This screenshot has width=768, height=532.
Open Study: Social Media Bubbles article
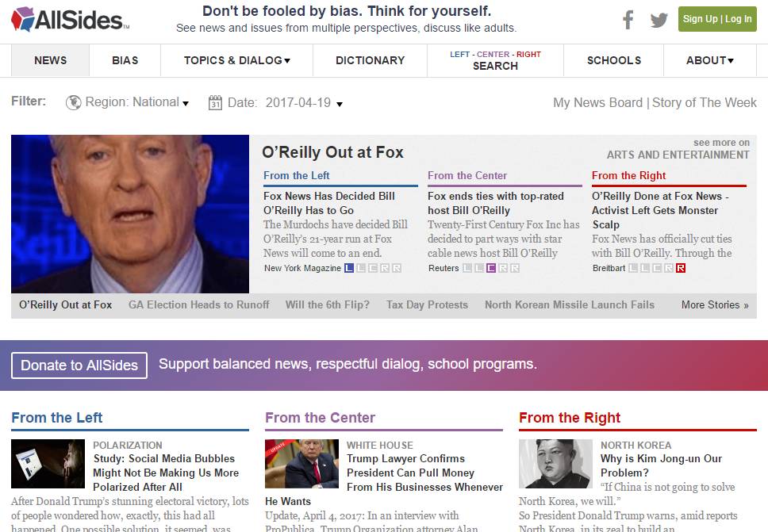tap(166, 473)
